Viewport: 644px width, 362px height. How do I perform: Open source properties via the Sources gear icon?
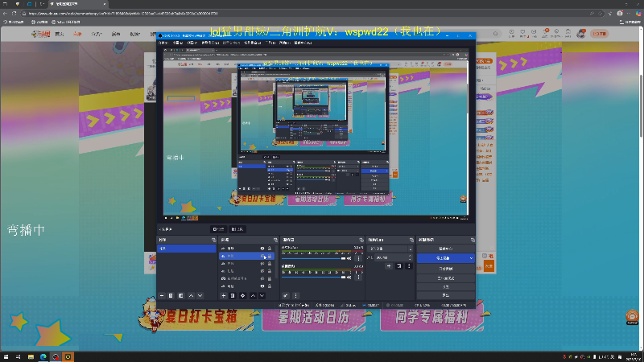coord(243,295)
